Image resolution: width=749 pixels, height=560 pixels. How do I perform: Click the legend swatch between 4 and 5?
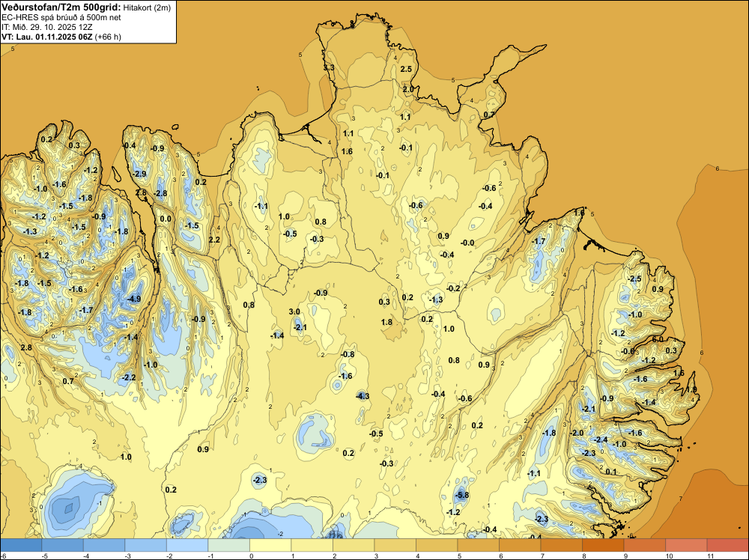tap(437, 545)
